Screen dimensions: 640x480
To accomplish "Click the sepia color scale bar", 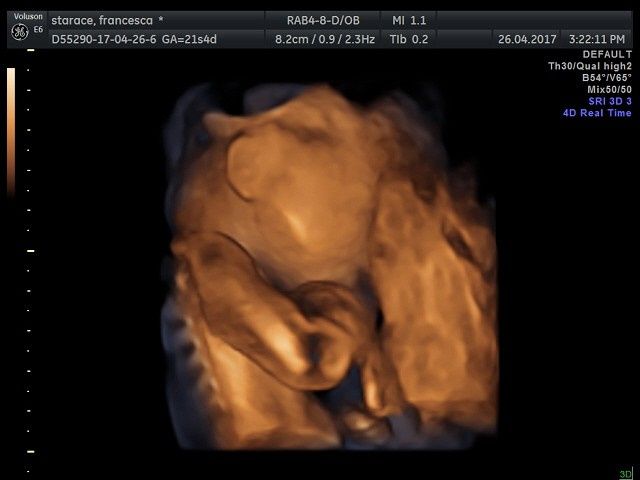I will [11, 130].
